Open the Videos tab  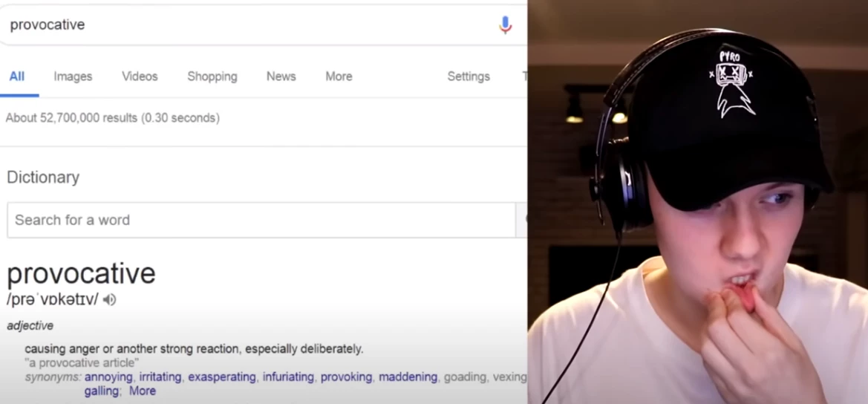point(140,76)
